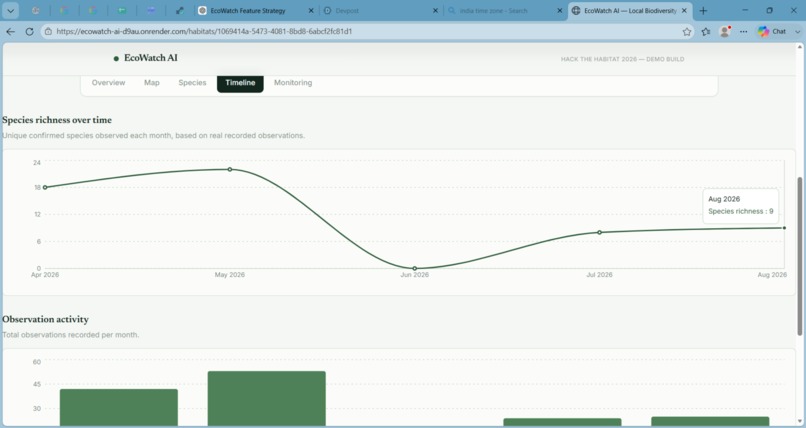806x428 pixels.
Task: Switch to the green pinned tab
Action: point(122,10)
